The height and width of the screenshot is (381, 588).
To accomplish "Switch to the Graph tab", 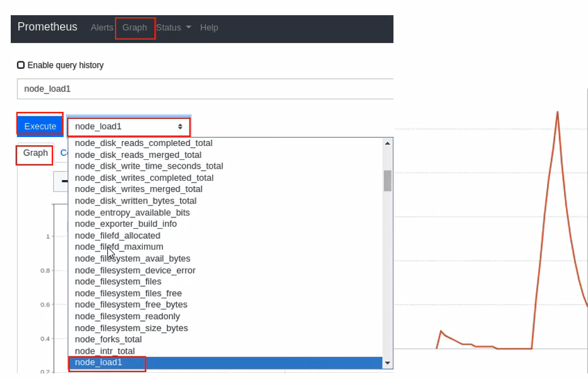I will (x=35, y=153).
